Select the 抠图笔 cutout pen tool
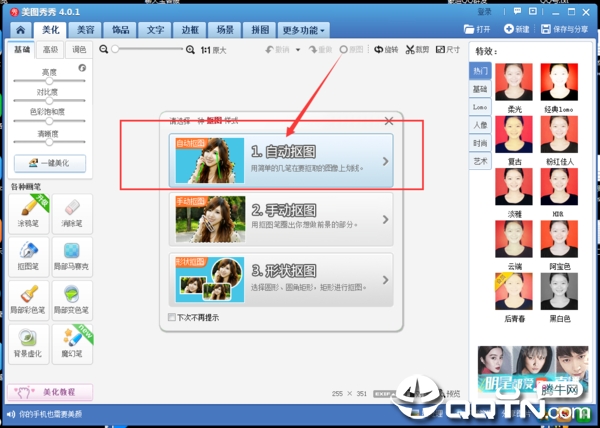This screenshot has width=600, height=428. [29, 257]
